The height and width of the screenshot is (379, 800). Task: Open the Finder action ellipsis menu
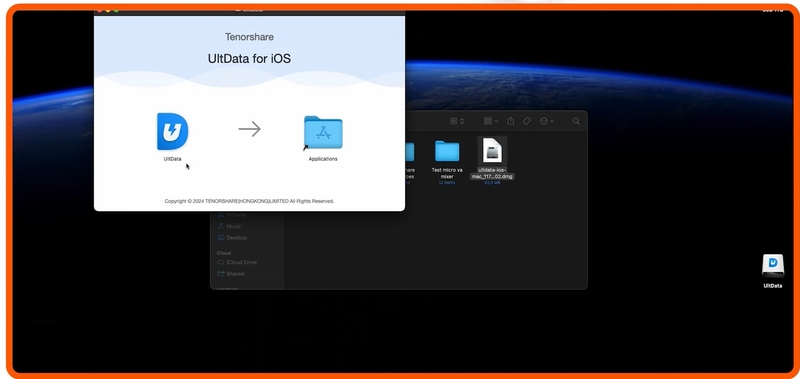[546, 121]
